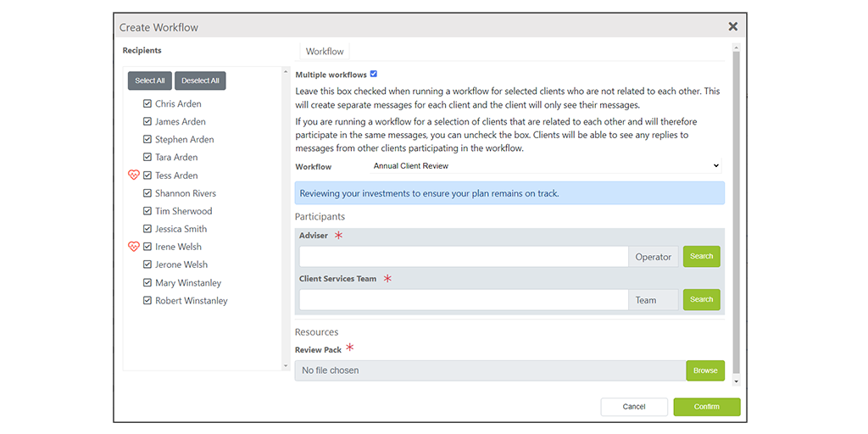Click the Shannon Rivers name
This screenshot has height=434, width=868.
click(x=186, y=193)
